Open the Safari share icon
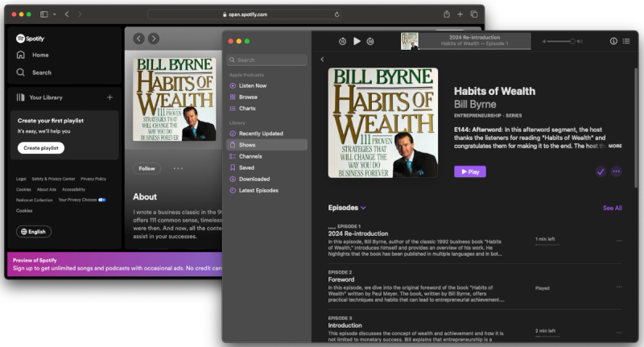This screenshot has width=644, height=347. [447, 14]
